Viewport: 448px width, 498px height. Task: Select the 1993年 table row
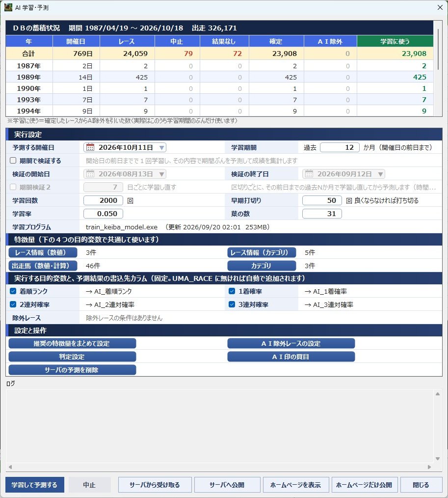click(x=219, y=100)
